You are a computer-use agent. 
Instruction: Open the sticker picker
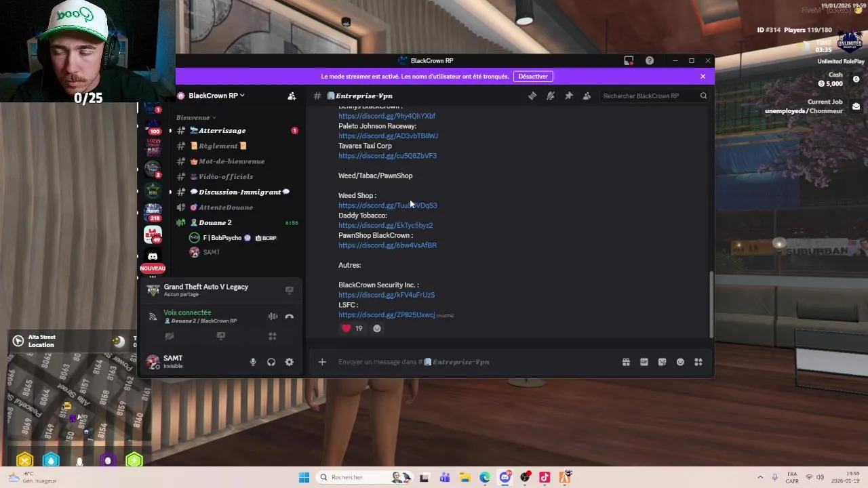[x=663, y=362]
